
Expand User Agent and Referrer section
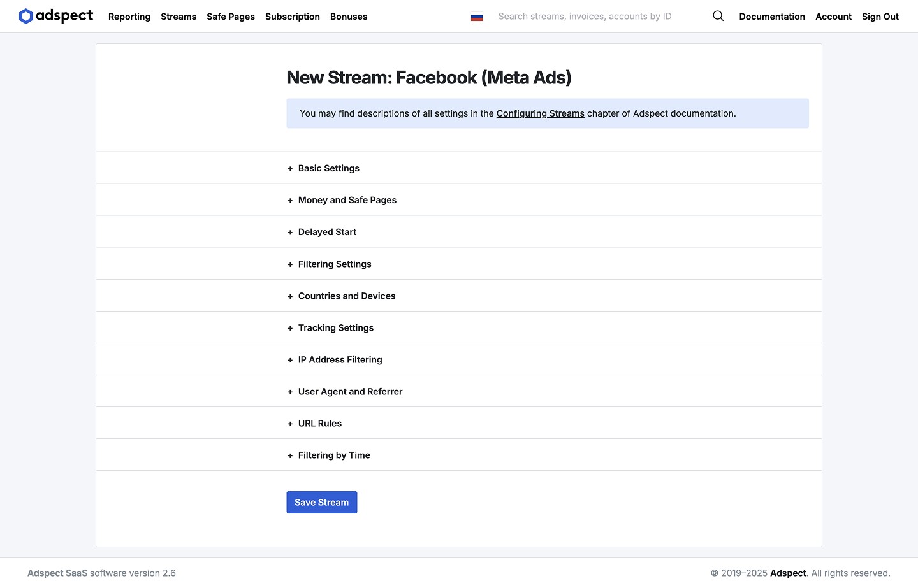[x=350, y=391]
